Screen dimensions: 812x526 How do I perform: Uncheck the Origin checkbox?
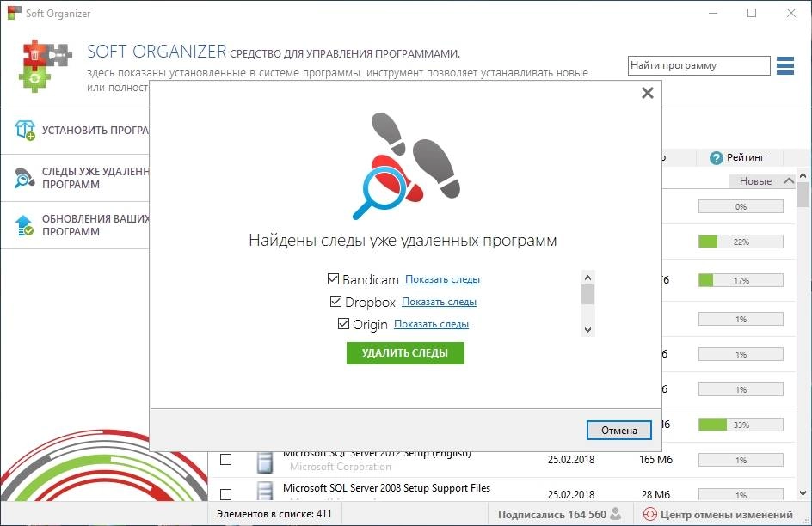pyautogui.click(x=343, y=323)
